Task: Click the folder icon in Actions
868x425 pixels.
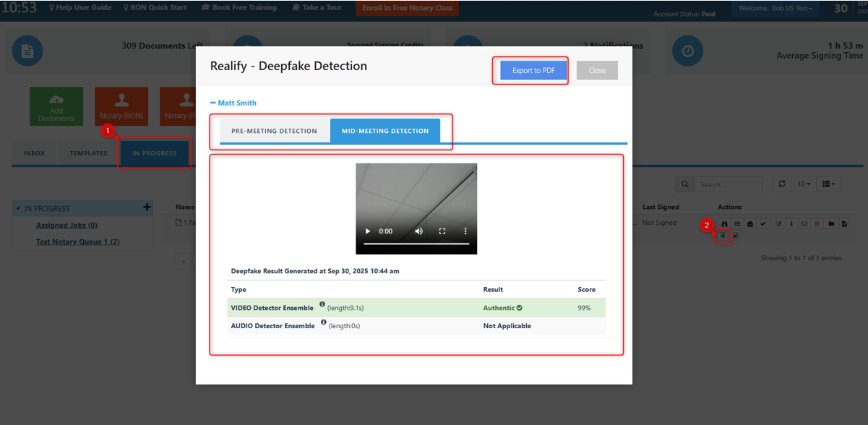Action: [x=830, y=224]
